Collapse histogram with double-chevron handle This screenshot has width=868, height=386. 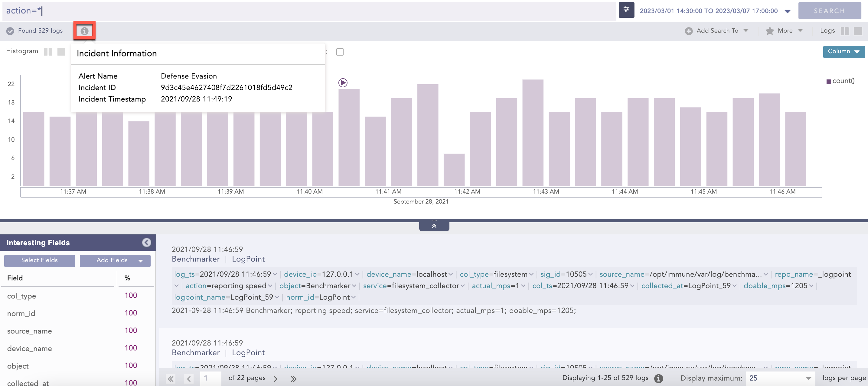(x=434, y=226)
